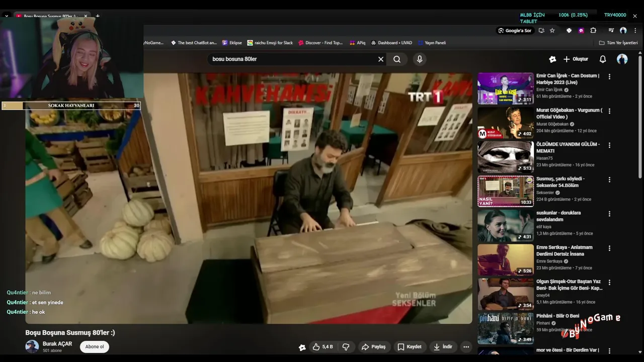Like the video showing 5,4 B
The width and height of the screenshot is (644, 362).
(323, 347)
